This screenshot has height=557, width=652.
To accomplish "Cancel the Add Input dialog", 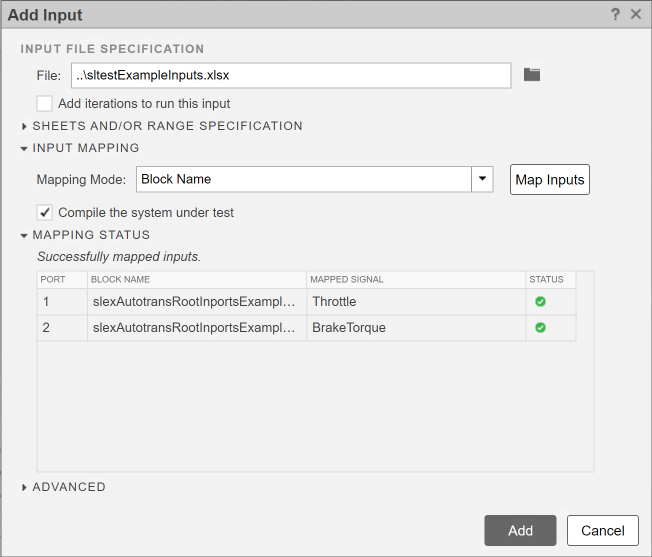I will (602, 530).
